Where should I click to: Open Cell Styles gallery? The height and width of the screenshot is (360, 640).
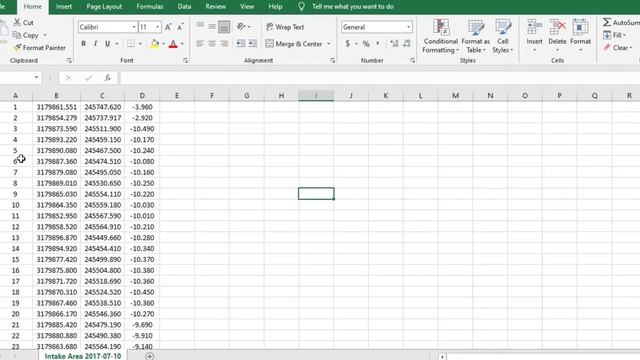[503, 36]
